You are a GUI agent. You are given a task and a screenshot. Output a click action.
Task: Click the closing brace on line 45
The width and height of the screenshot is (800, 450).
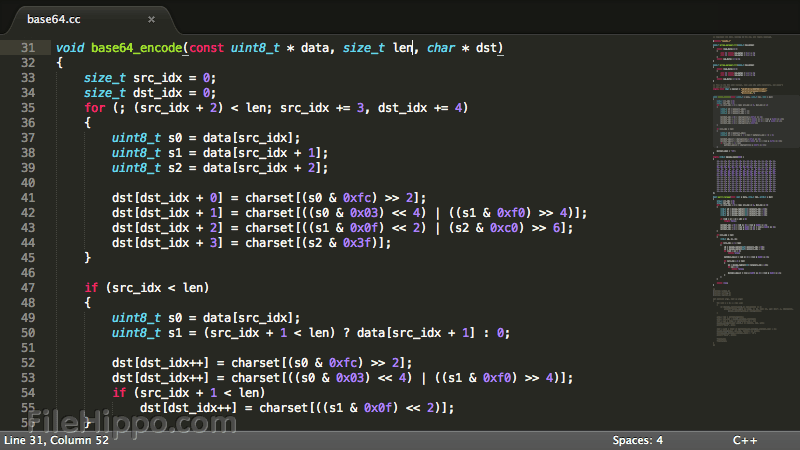[88, 258]
